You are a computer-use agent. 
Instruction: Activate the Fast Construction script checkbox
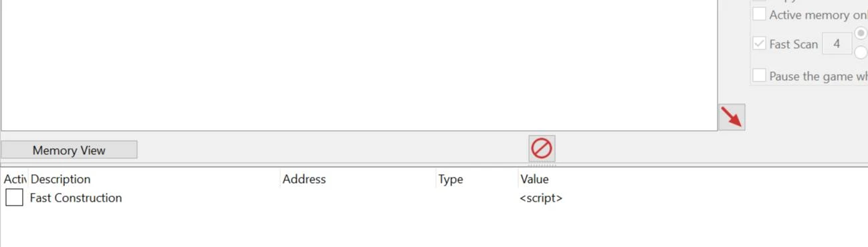coord(14,198)
